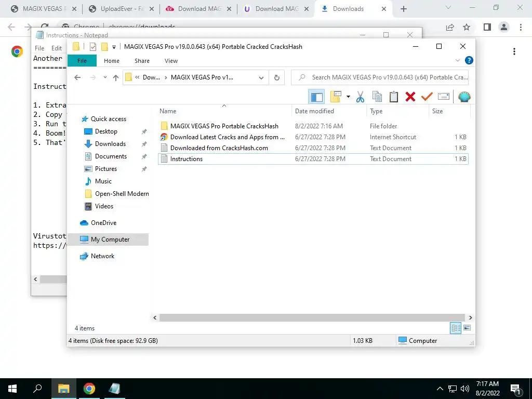
Task: Open File Explorer from the taskbar
Action: coord(63,389)
